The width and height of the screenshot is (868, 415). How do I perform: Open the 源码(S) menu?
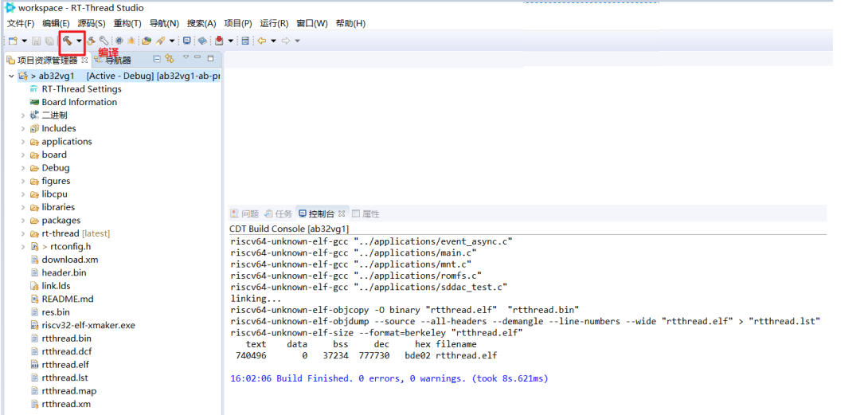tap(92, 23)
